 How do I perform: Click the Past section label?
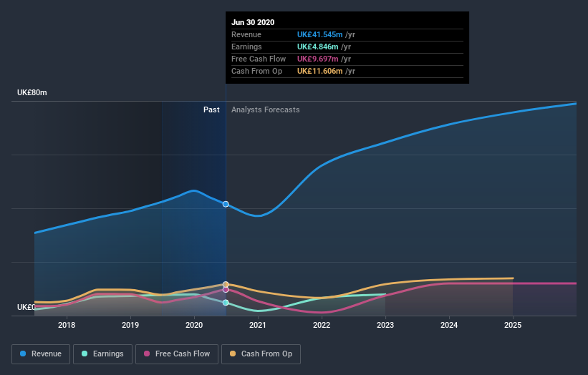(x=211, y=109)
